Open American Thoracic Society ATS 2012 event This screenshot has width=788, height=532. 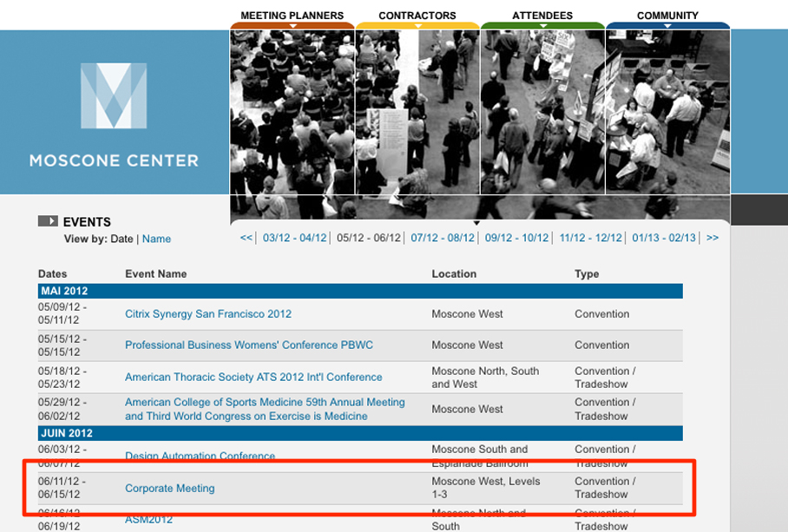click(x=253, y=378)
